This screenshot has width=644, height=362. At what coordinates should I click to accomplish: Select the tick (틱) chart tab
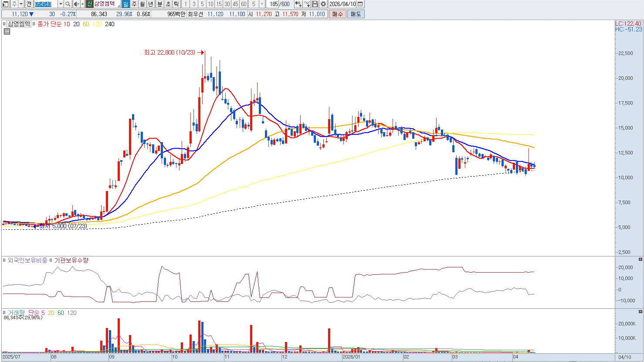point(176,4)
